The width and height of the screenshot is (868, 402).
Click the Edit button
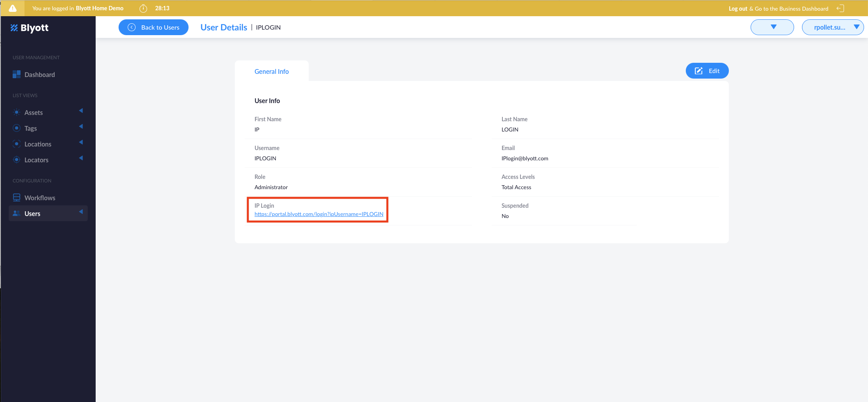pos(707,71)
